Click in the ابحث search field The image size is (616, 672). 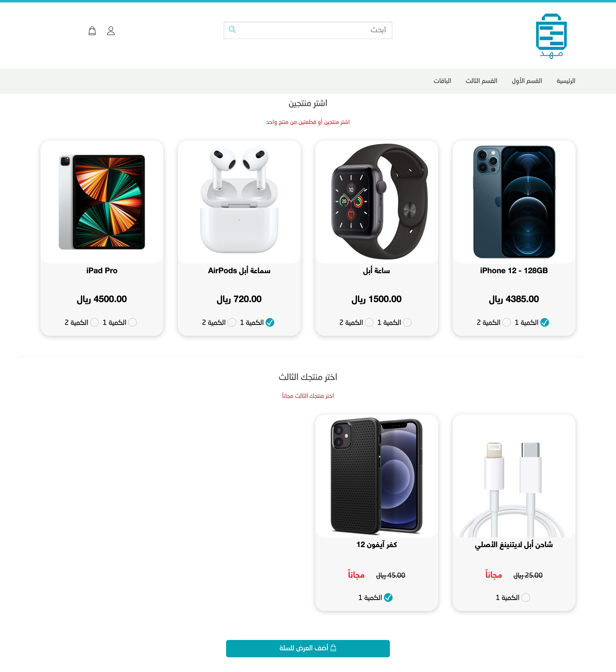pyautogui.click(x=308, y=30)
